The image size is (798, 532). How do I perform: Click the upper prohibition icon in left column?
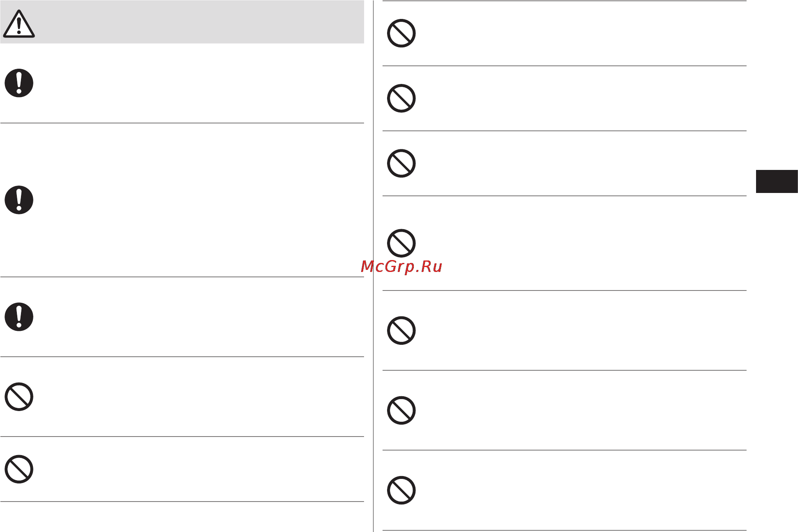tap(19, 397)
